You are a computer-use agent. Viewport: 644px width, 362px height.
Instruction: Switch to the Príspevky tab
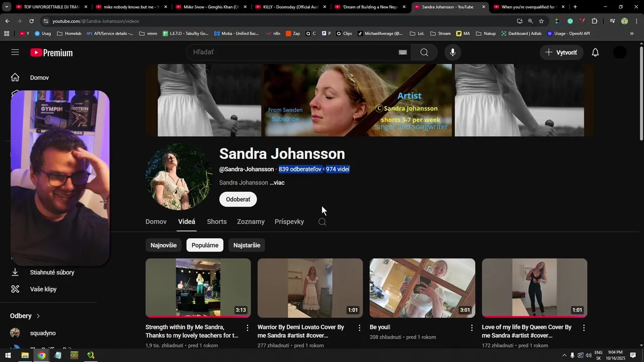tap(289, 222)
